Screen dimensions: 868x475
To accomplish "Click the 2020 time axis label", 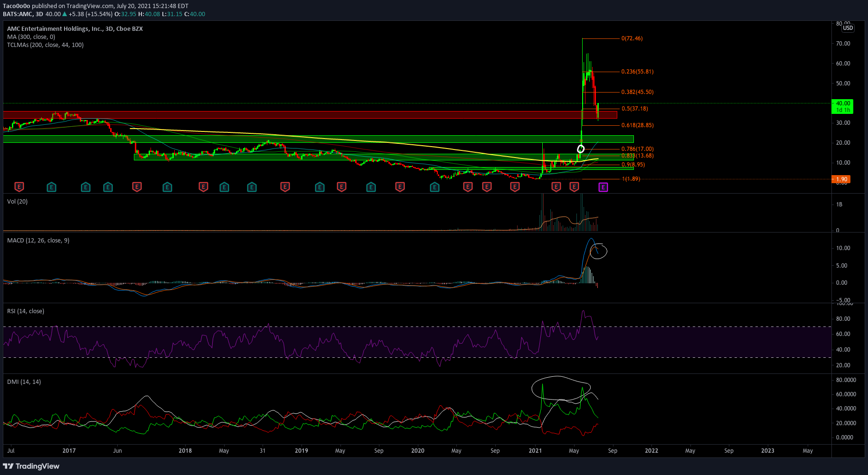I will pos(418,451).
